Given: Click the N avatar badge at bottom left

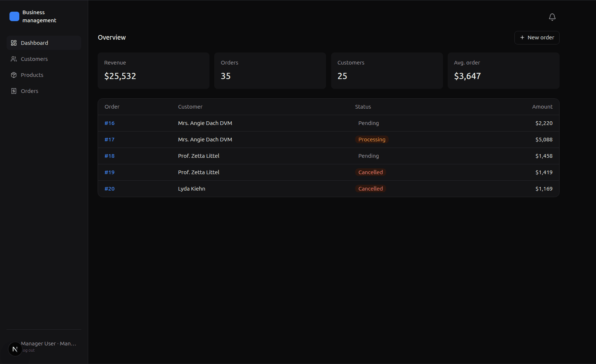Looking at the screenshot, I should click(15, 349).
